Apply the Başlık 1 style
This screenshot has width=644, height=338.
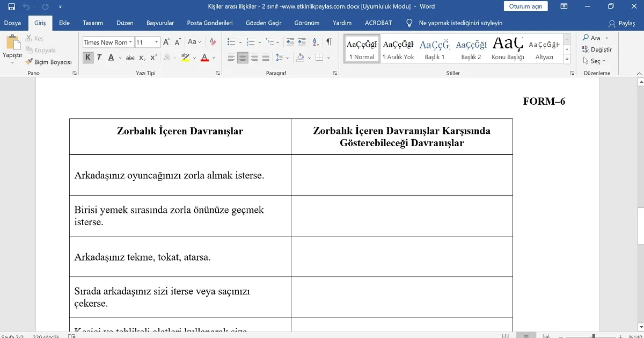coord(435,49)
